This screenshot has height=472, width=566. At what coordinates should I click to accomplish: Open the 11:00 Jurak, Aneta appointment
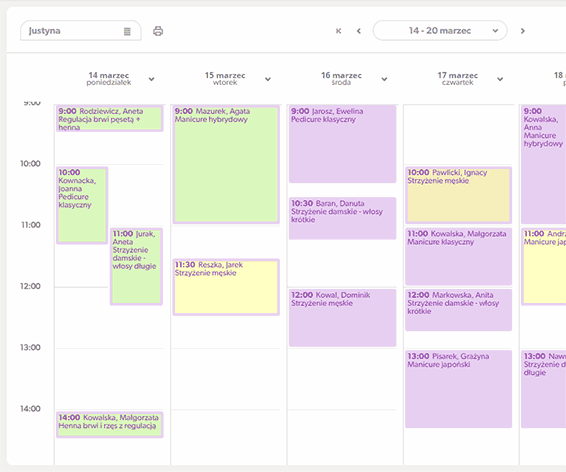pyautogui.click(x=136, y=266)
